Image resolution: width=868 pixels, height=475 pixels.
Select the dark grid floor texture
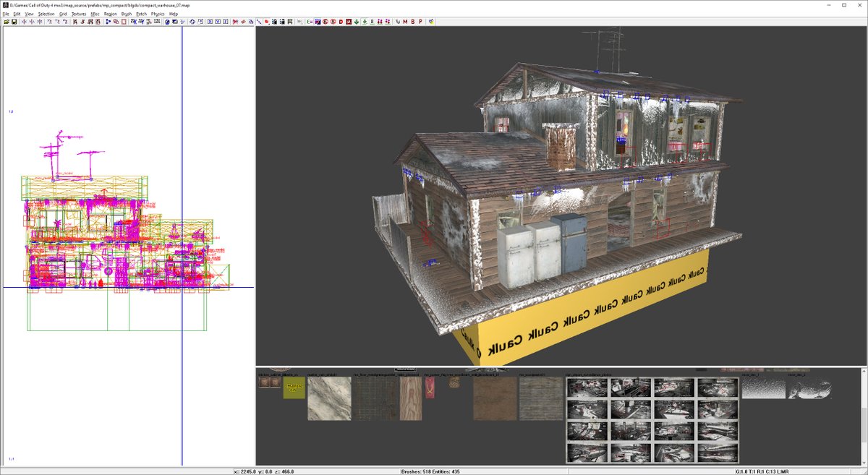click(x=375, y=398)
